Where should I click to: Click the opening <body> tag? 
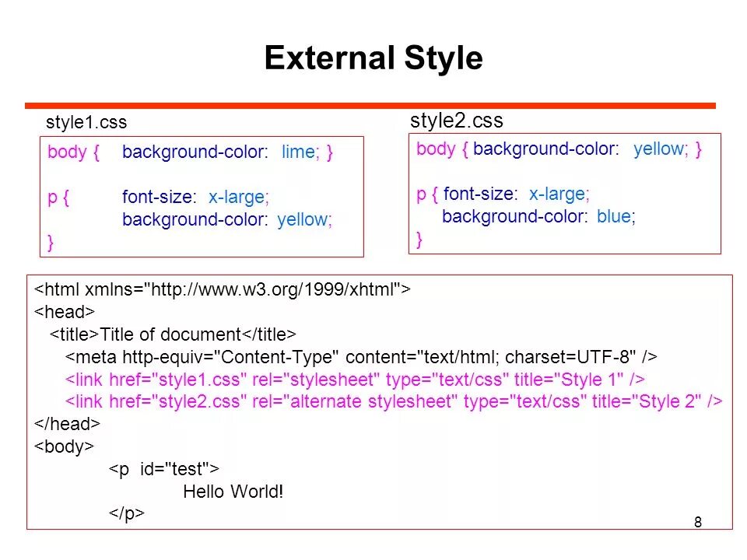click(65, 446)
